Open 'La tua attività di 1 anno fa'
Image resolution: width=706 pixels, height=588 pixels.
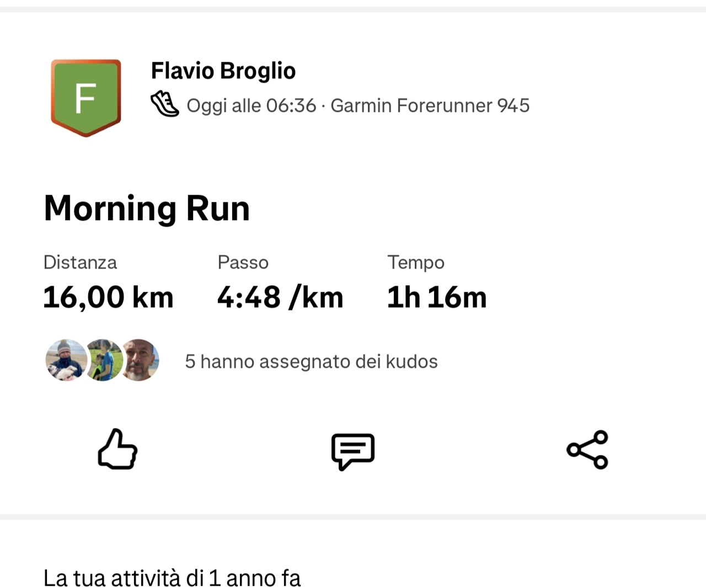coord(172,578)
